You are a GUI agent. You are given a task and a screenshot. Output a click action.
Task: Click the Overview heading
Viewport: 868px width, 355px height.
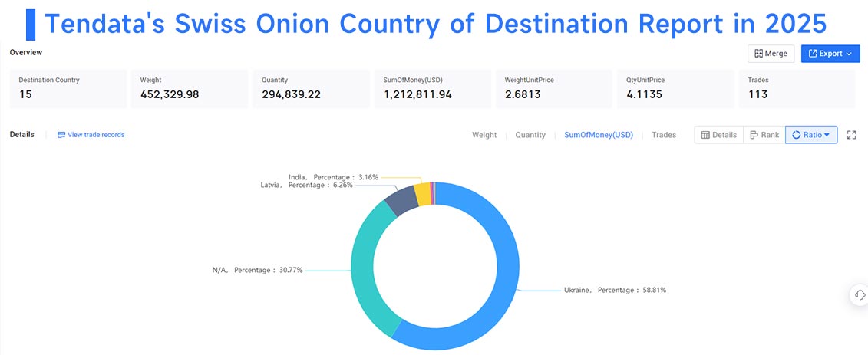(x=26, y=53)
